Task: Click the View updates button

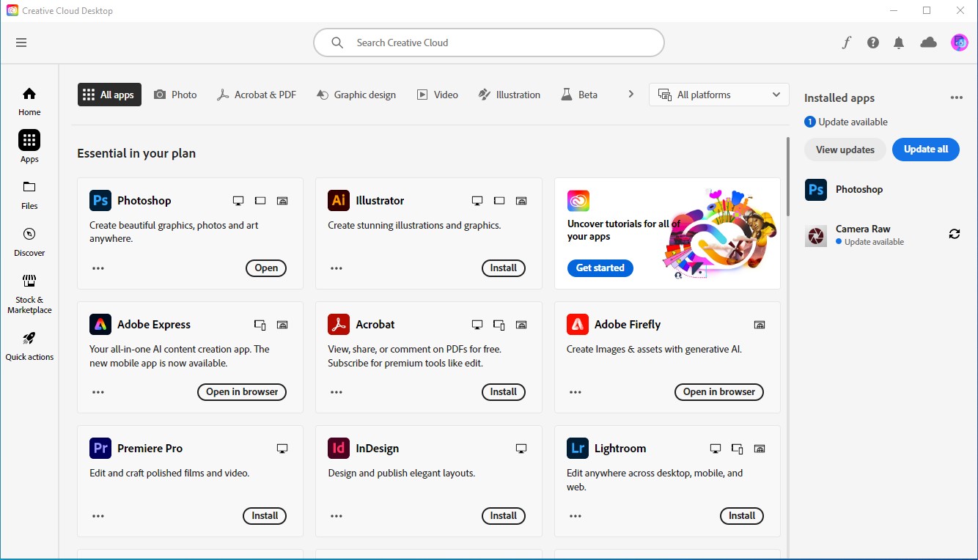Action: pos(845,150)
